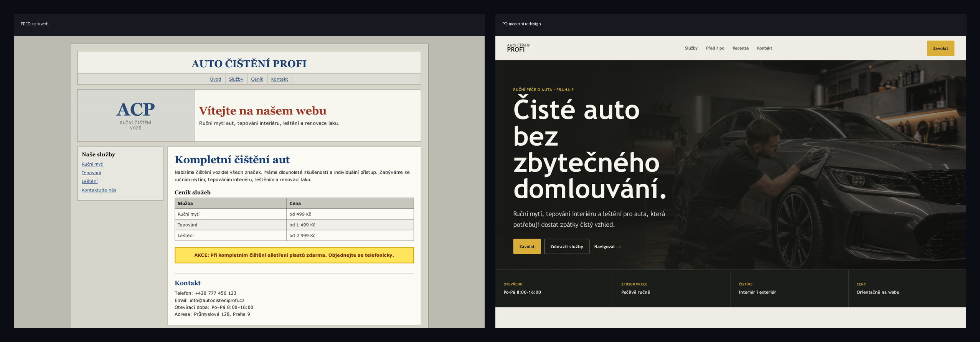This screenshot has height=342, width=980.
Task: Follow the Navigovat arrow link
Action: tap(607, 247)
